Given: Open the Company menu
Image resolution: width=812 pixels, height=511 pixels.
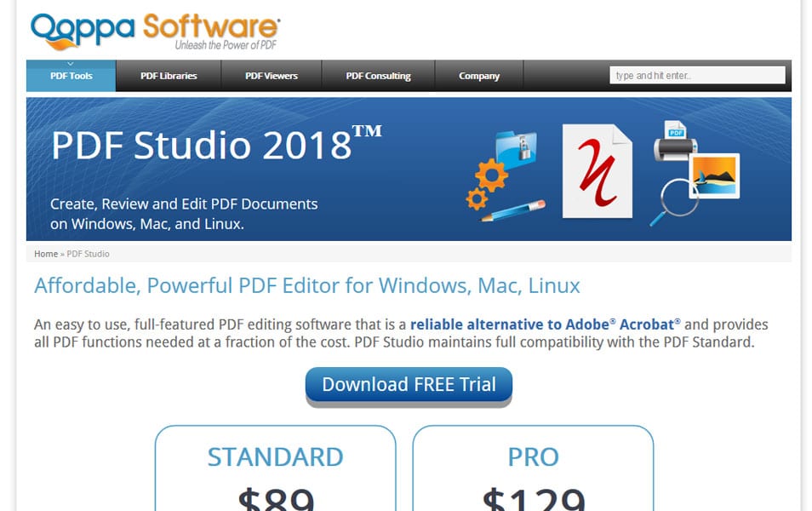Looking at the screenshot, I should coord(479,76).
